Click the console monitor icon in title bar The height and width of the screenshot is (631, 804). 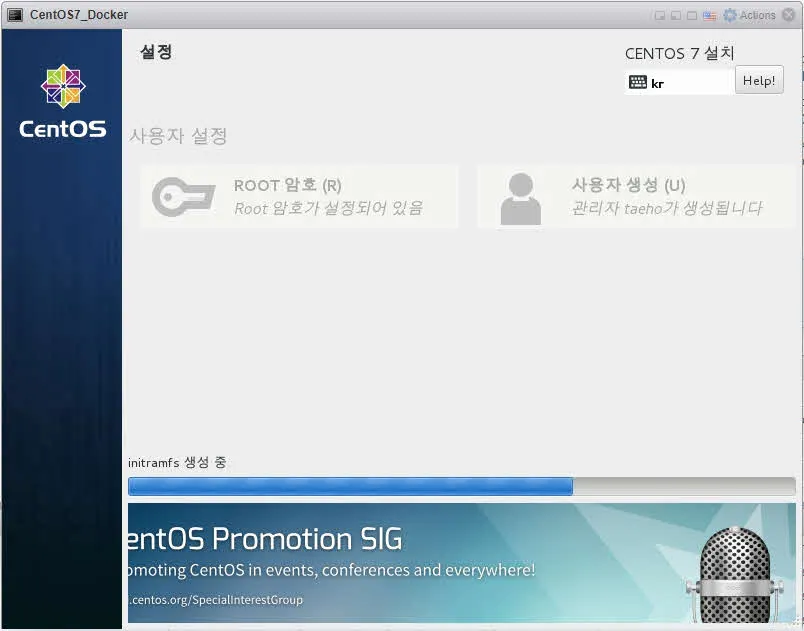point(15,15)
